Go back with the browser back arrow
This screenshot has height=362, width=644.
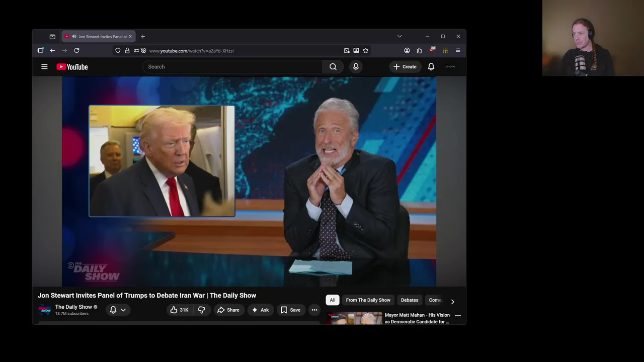(x=52, y=51)
